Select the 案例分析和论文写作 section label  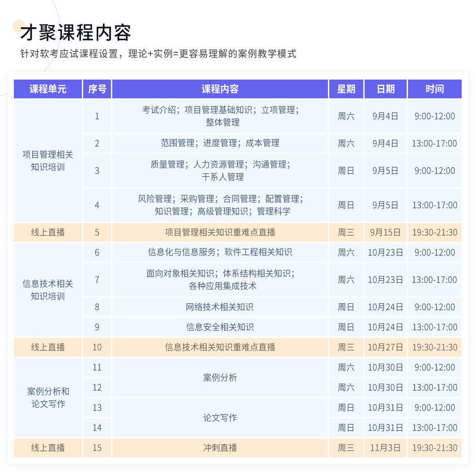[x=47, y=397]
